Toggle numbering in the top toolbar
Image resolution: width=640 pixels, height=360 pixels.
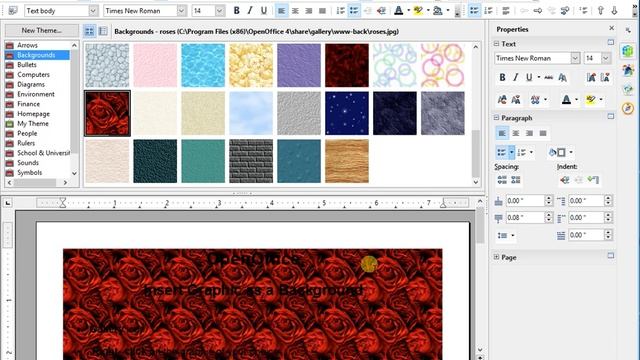pyautogui.click(x=340, y=11)
